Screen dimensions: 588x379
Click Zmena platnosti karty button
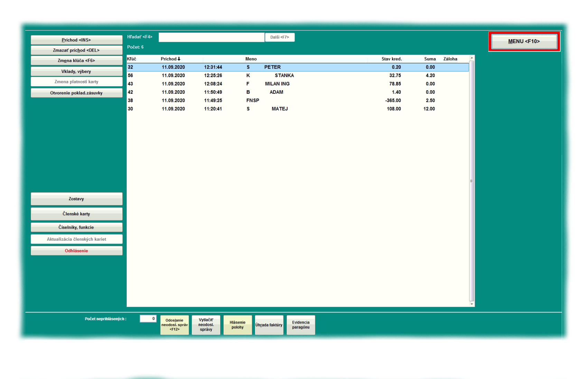pos(76,82)
